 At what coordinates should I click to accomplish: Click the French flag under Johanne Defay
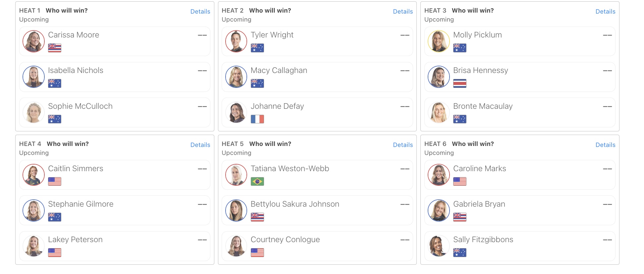(257, 119)
